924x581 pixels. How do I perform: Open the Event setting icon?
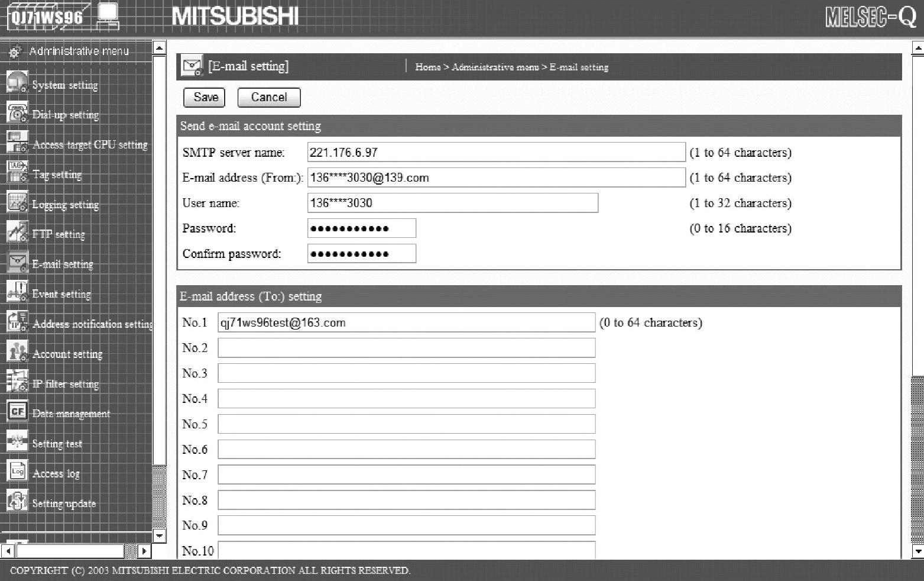click(17, 292)
